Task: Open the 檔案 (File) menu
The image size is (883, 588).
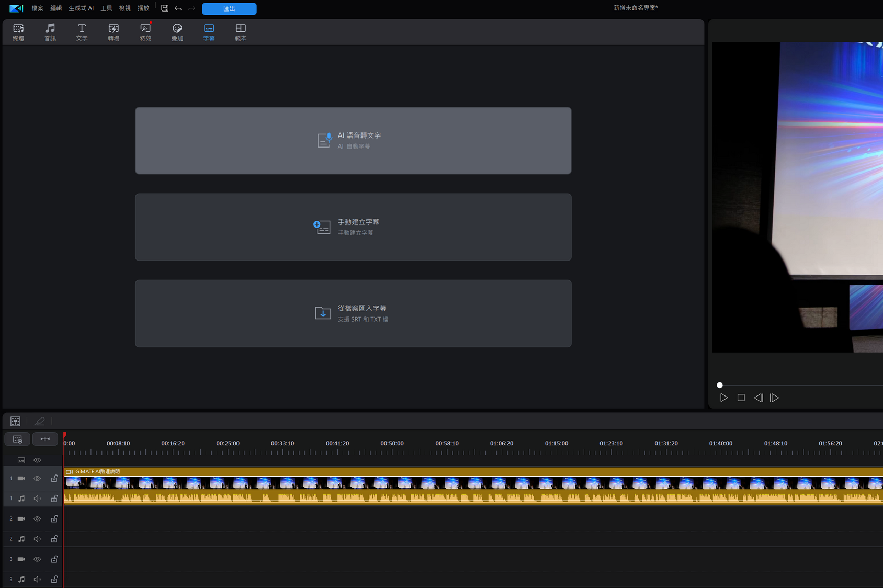Action: coord(38,8)
